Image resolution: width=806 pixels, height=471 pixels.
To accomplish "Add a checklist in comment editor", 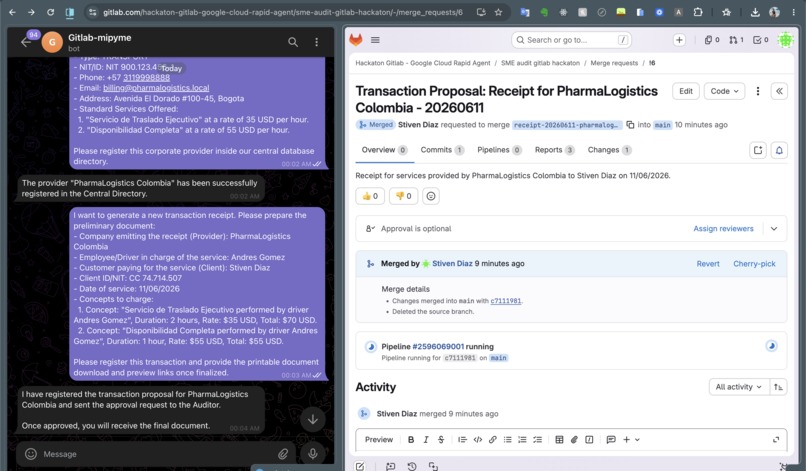I will (537, 440).
